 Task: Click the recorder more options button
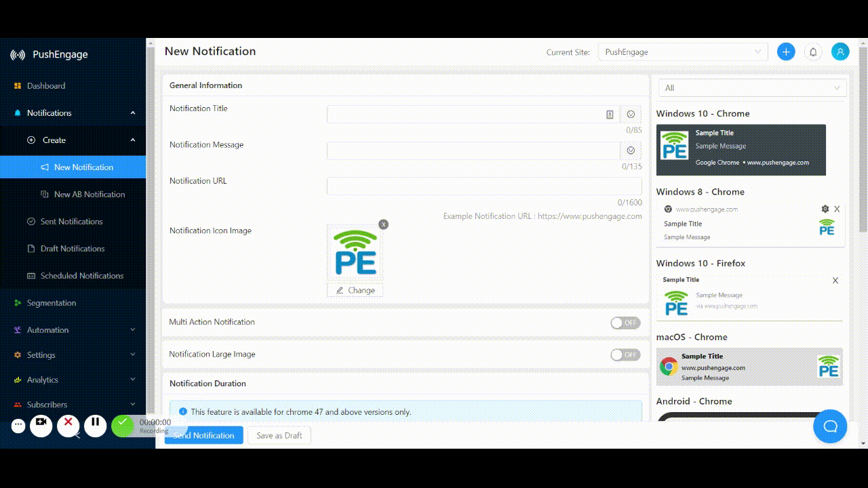point(18,426)
